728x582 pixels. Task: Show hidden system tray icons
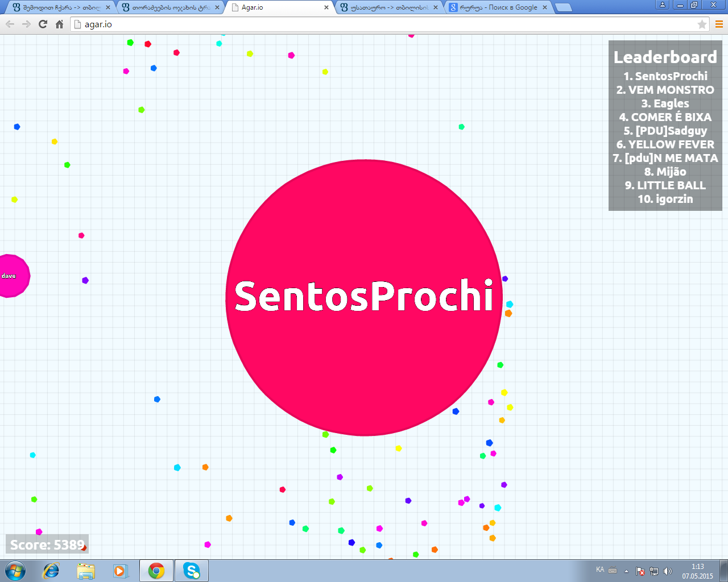pos(626,571)
